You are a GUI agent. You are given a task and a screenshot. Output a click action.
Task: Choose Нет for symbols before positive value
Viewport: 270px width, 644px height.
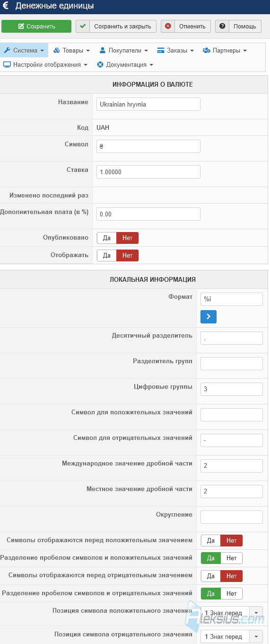[232, 541]
